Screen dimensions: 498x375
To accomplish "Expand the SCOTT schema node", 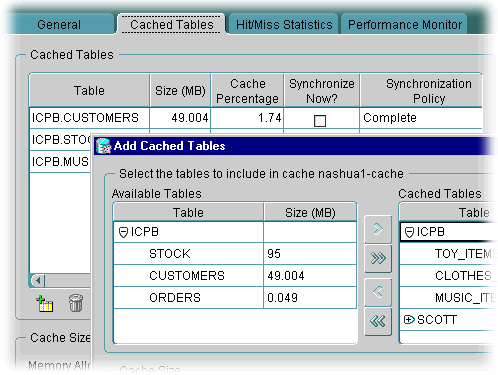I will point(409,320).
